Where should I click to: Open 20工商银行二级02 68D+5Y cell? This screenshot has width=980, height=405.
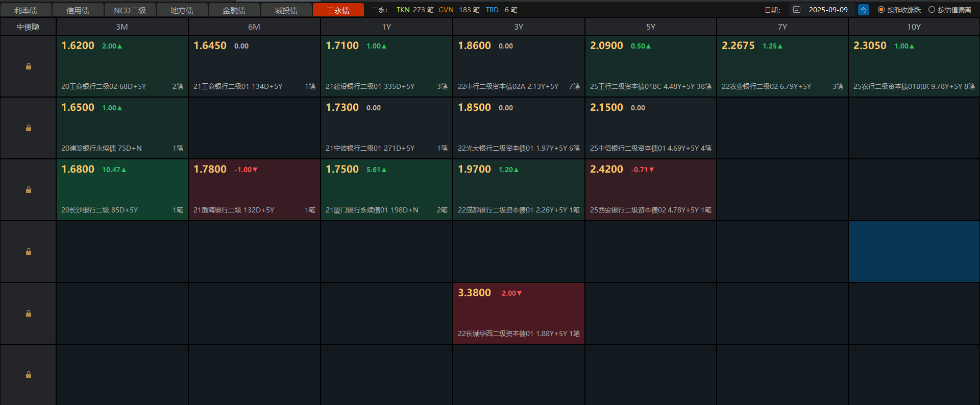[122, 66]
